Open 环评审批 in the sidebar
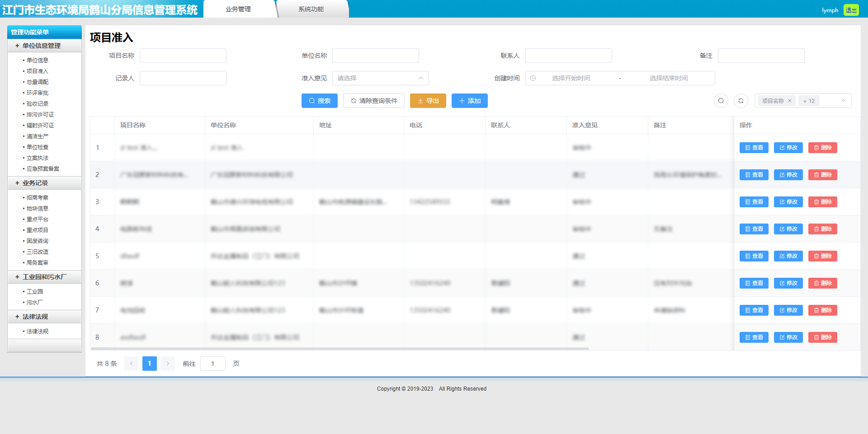868x434 pixels. click(37, 93)
